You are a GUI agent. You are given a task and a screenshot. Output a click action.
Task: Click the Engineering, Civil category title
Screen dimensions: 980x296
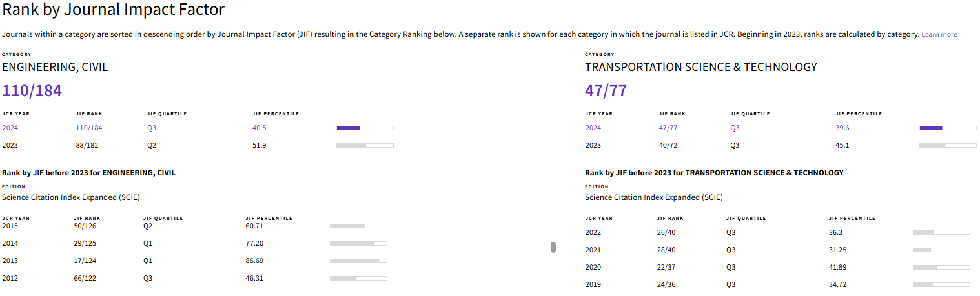55,67
